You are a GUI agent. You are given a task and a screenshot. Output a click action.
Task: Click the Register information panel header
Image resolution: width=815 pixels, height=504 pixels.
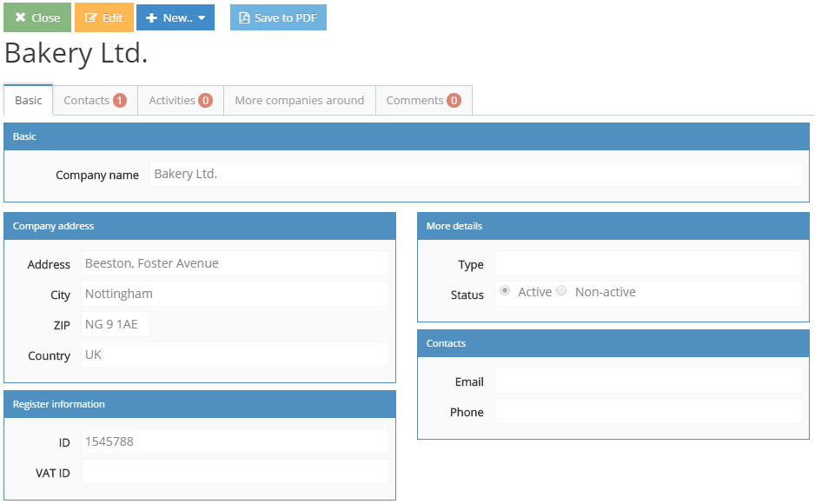click(200, 404)
